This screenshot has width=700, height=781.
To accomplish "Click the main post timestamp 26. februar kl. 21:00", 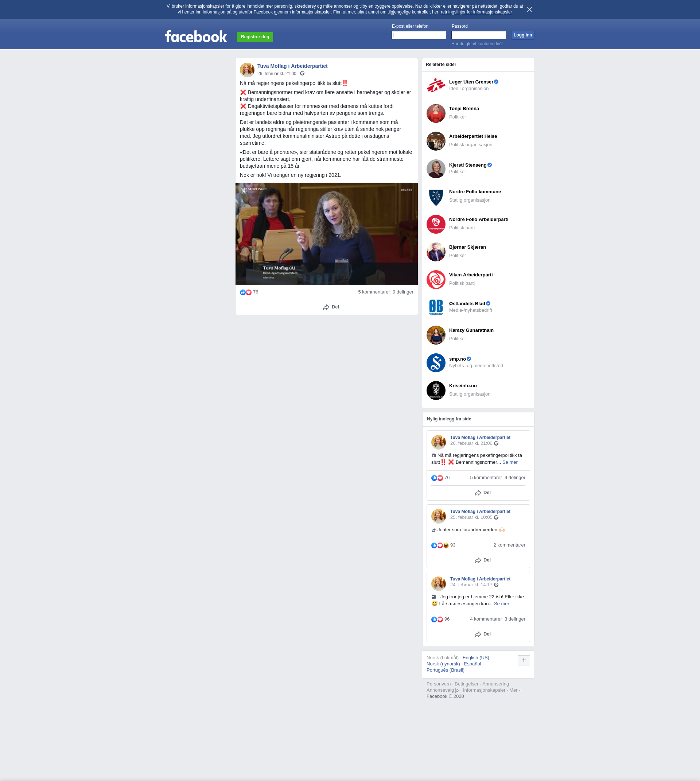I will tap(277, 74).
